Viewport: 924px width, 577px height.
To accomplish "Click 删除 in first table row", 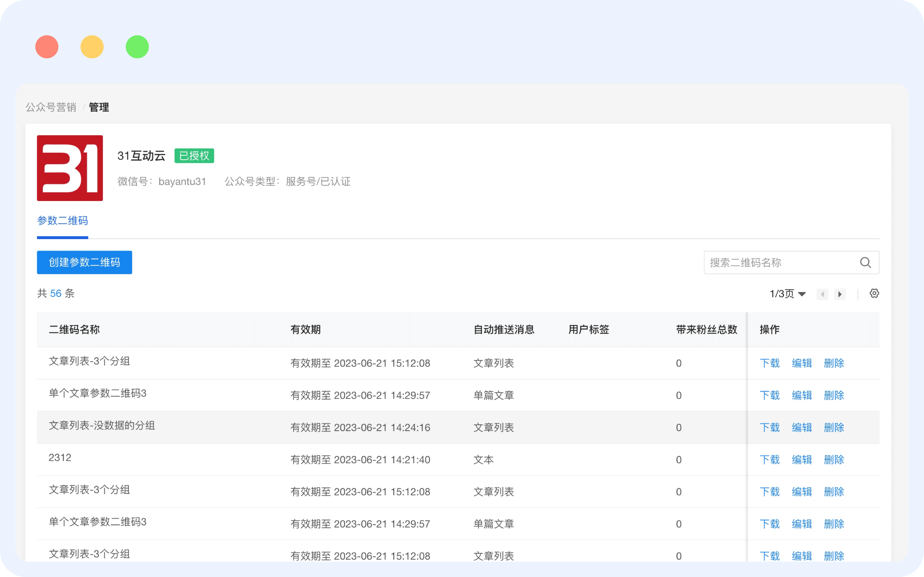I will click(834, 363).
